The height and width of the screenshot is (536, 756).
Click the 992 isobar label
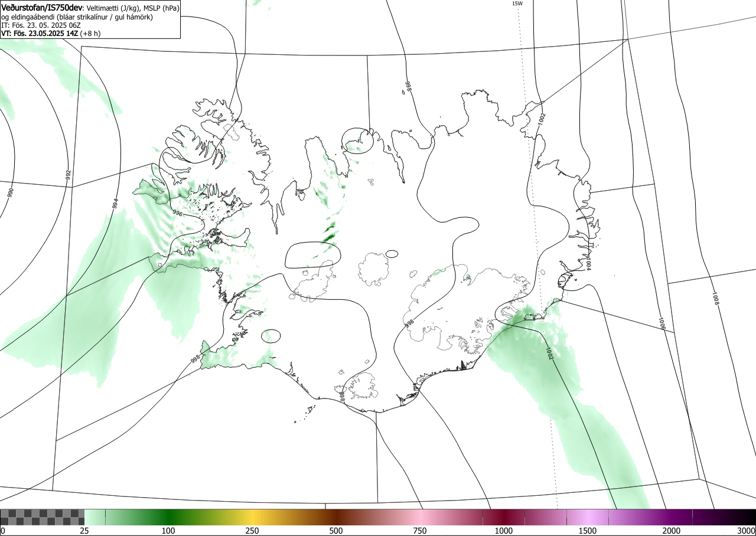coord(68,175)
